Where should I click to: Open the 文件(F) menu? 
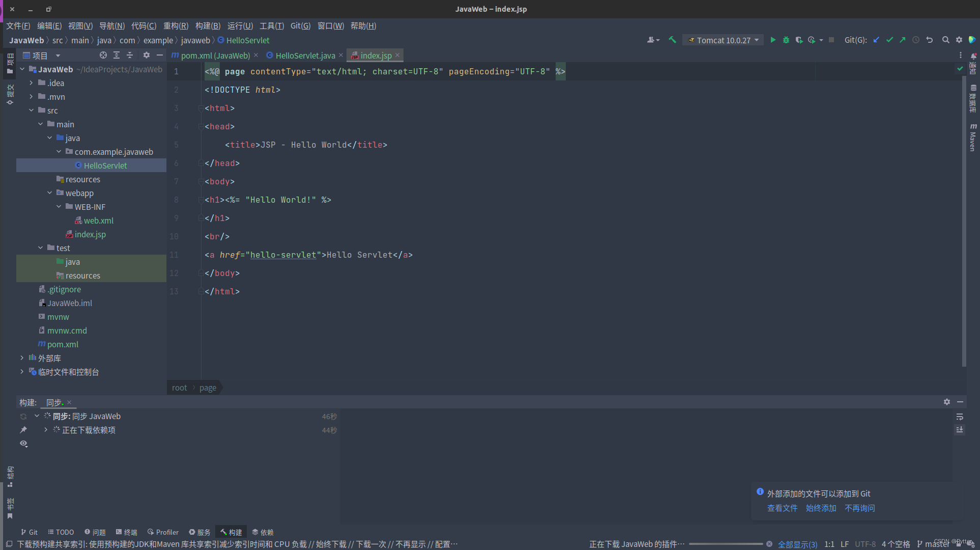[18, 26]
